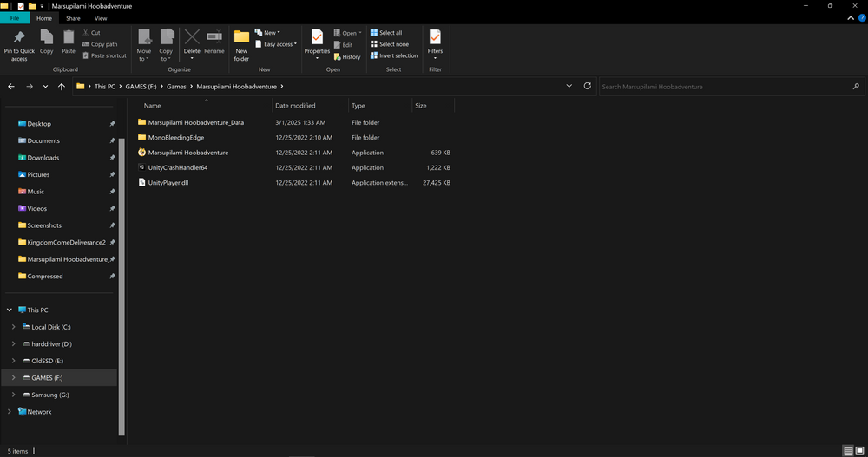
Task: Click Invert selection
Action: (x=393, y=55)
